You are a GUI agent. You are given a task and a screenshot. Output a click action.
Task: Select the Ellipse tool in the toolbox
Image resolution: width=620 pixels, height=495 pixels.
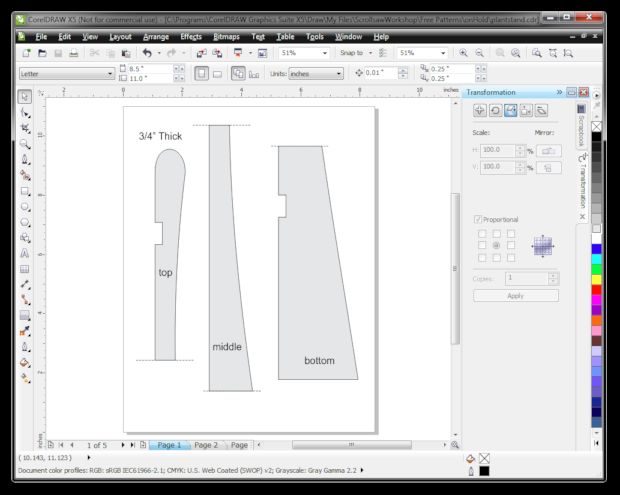tap(25, 207)
